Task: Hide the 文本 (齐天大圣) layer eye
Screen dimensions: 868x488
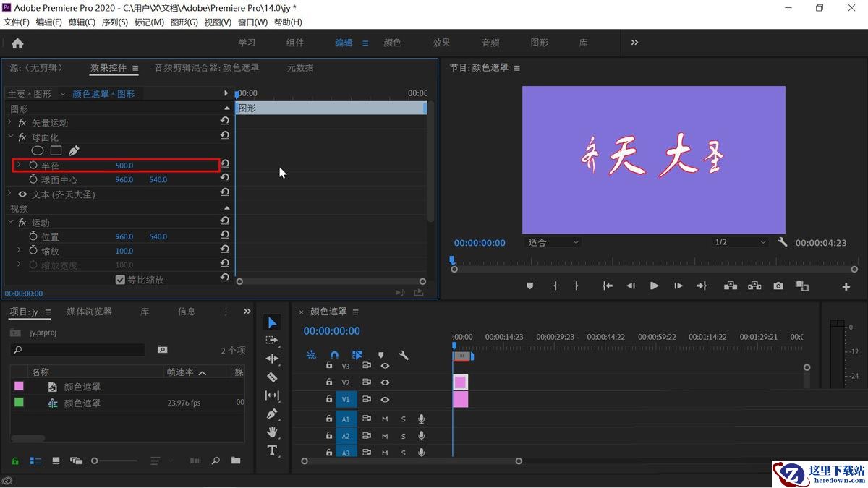Action: tap(22, 194)
